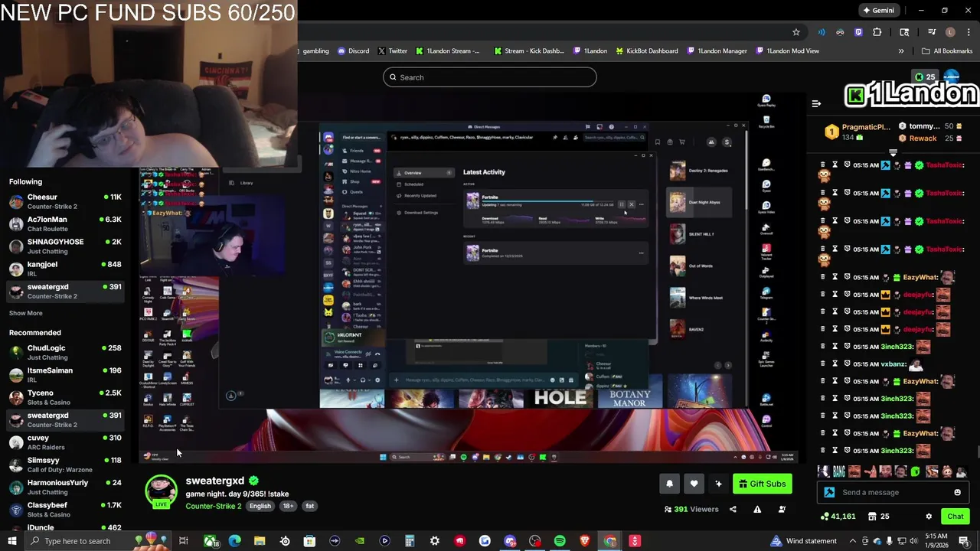Open kangjoel channel in sidebar
980x551 pixels.
tap(64, 269)
